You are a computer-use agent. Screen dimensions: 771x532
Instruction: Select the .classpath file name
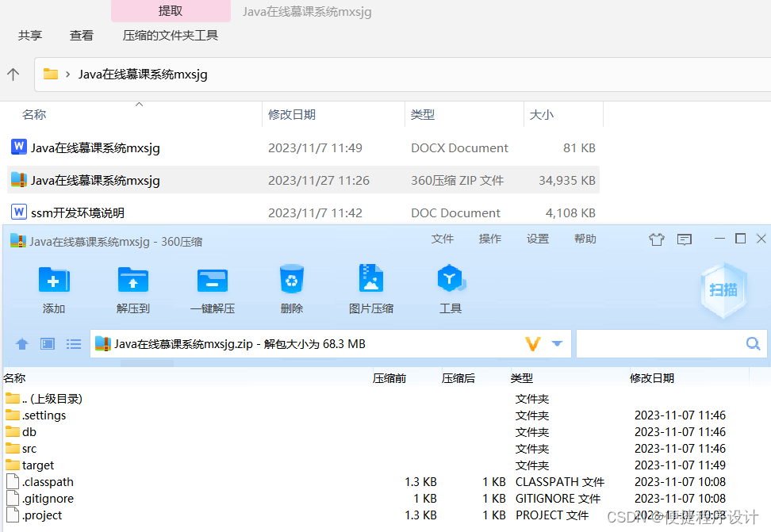(48, 482)
